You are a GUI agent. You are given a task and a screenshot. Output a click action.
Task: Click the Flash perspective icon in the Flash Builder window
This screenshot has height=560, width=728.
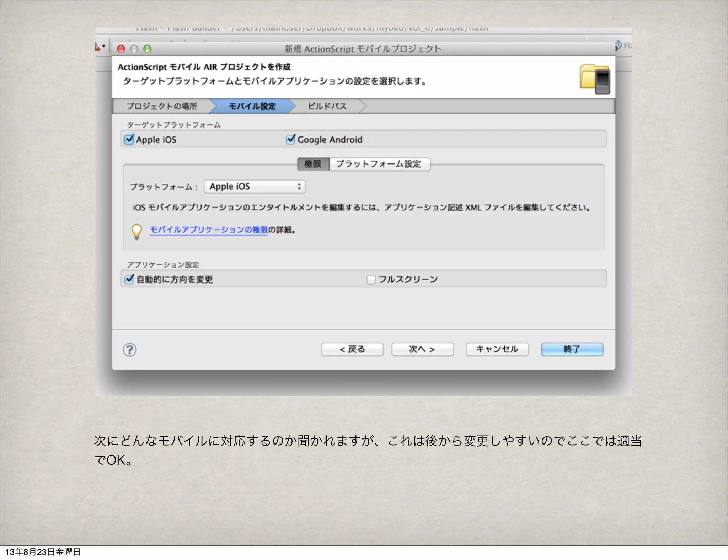click(x=619, y=45)
